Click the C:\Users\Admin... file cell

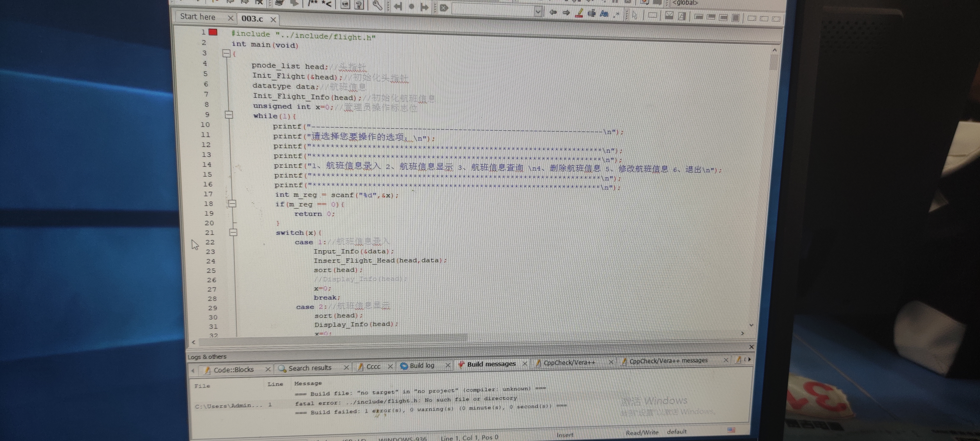click(229, 406)
